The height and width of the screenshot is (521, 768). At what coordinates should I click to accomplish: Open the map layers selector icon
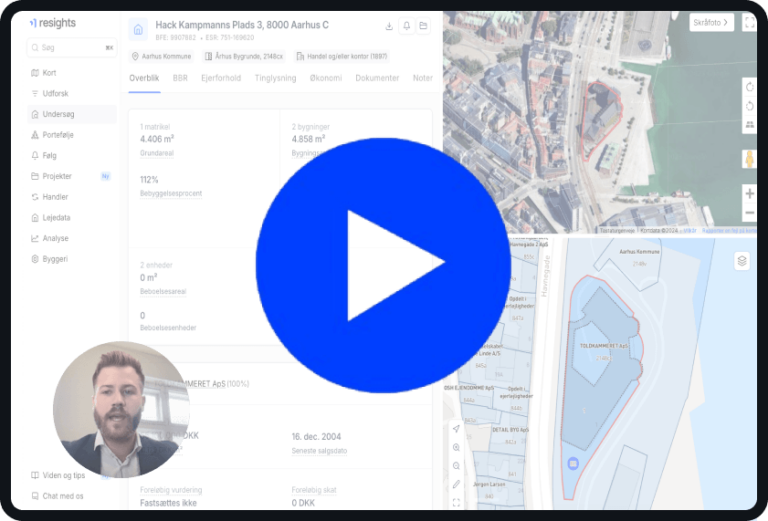[741, 260]
